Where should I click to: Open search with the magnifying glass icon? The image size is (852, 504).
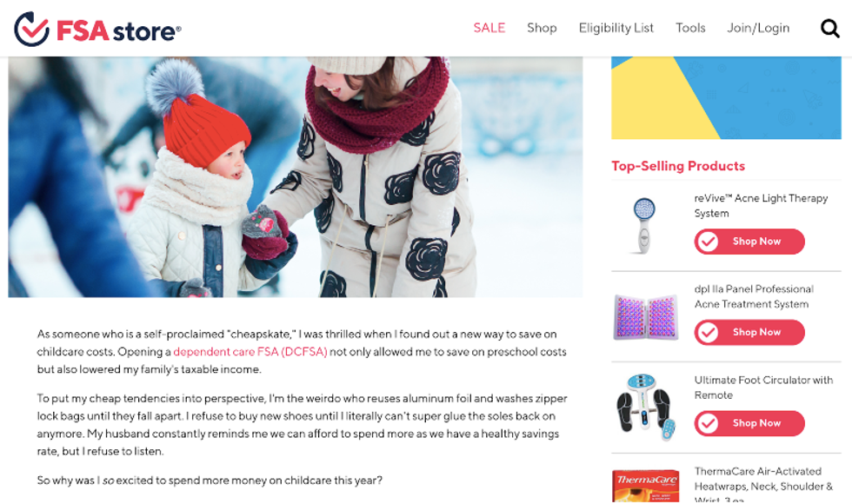(829, 28)
